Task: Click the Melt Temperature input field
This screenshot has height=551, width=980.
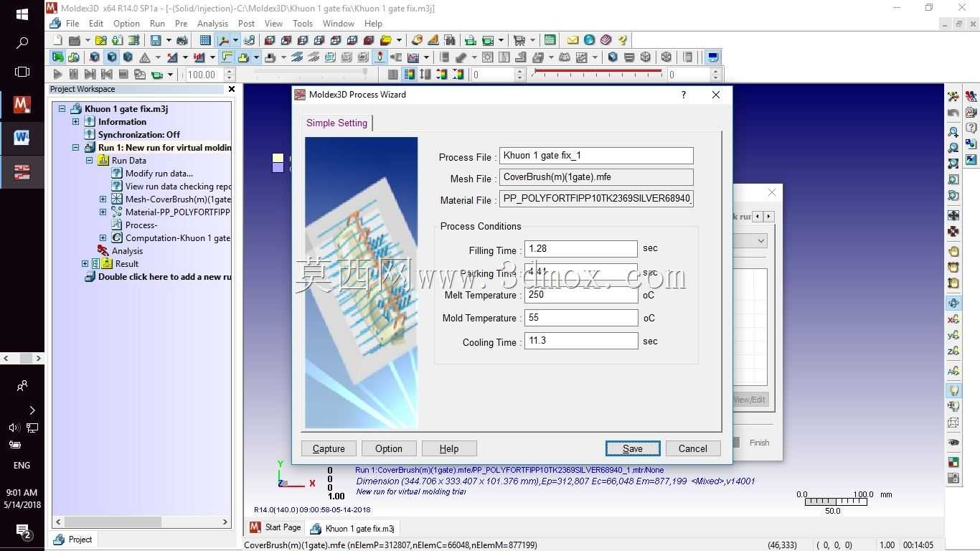Action: coord(581,295)
